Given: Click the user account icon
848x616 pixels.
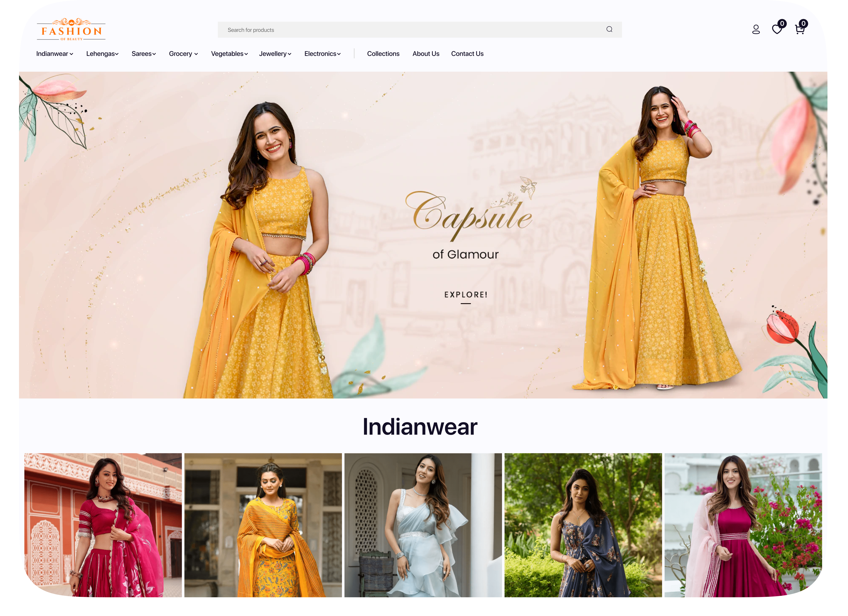Looking at the screenshot, I should 756,29.
